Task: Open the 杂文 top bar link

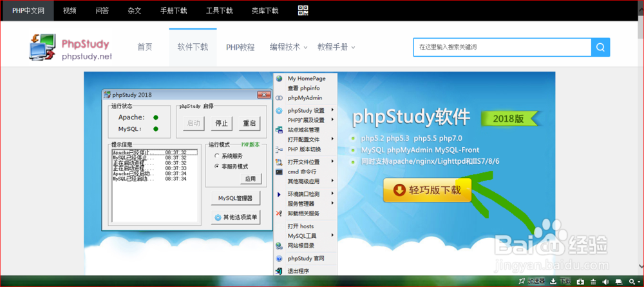Action: click(x=135, y=11)
